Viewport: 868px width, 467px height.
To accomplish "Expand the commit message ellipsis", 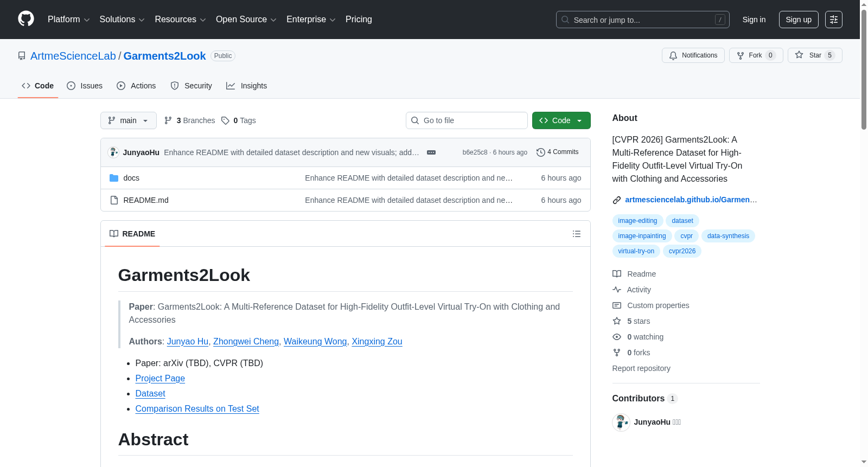I will click(431, 152).
